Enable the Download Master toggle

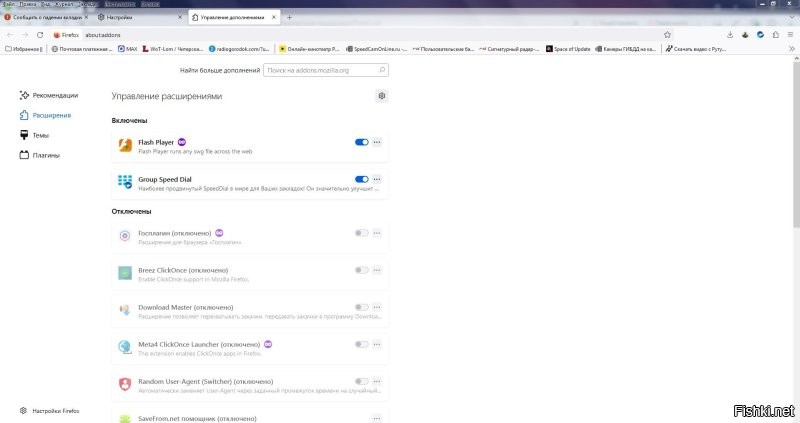coord(362,307)
